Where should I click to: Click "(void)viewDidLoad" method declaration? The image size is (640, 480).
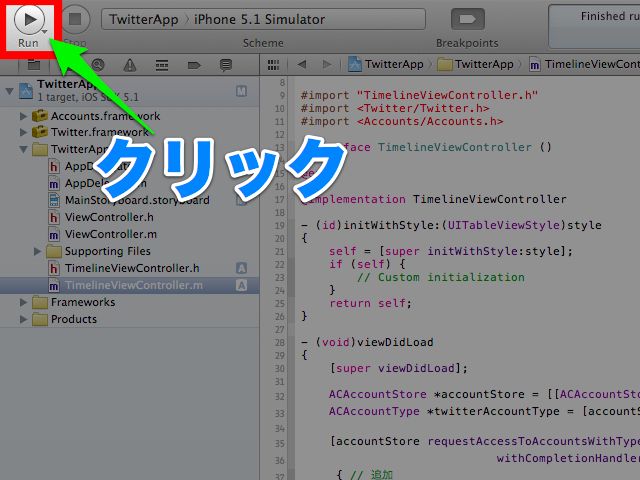[367, 342]
